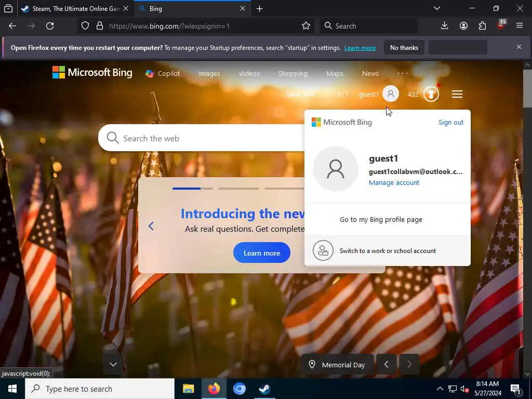Switch to the Steam tab
Image resolution: width=532 pixels, height=399 pixels.
point(75,9)
